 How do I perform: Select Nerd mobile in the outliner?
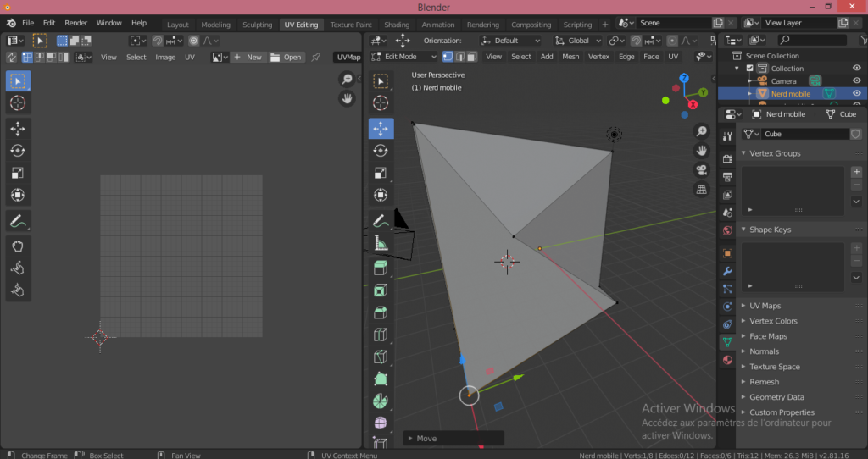pyautogui.click(x=791, y=93)
